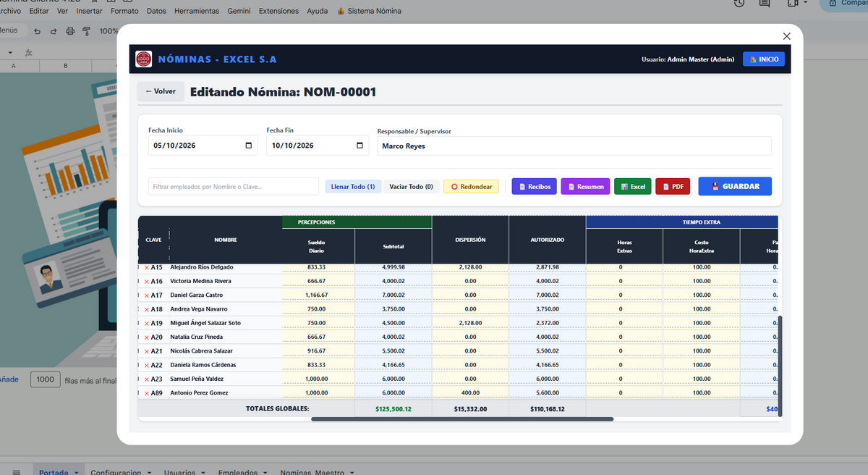Open version history clock icon in Sheets

click(739, 4)
